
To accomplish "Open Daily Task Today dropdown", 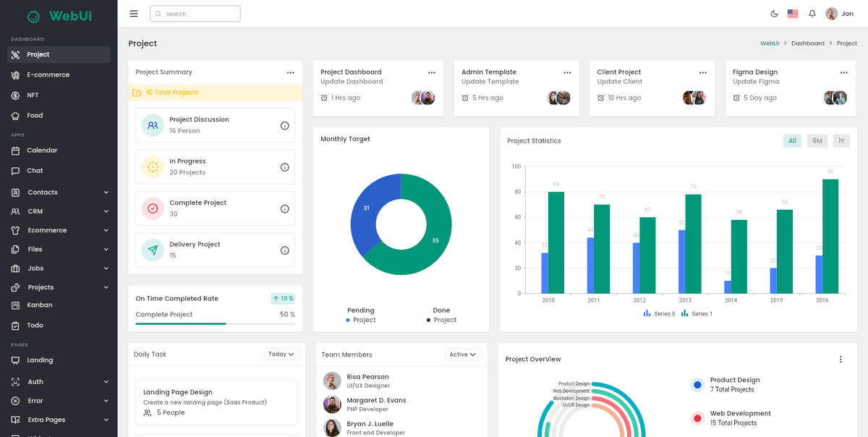I will [x=282, y=355].
